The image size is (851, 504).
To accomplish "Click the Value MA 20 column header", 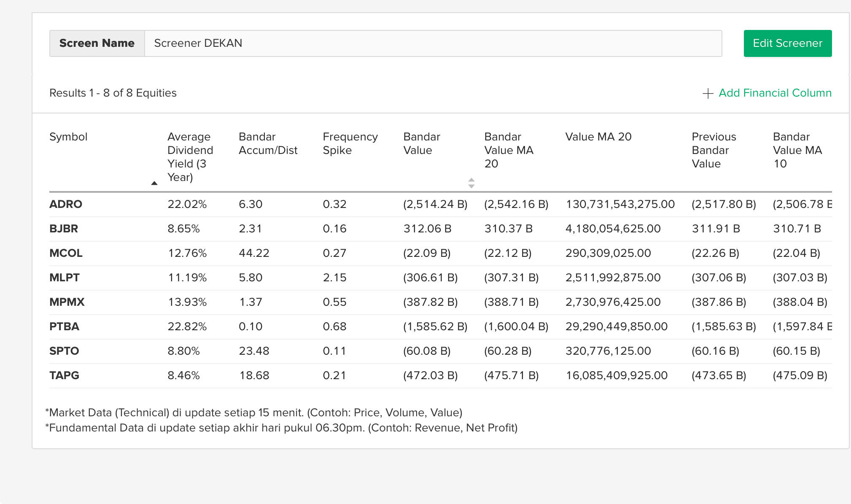I will coord(598,137).
